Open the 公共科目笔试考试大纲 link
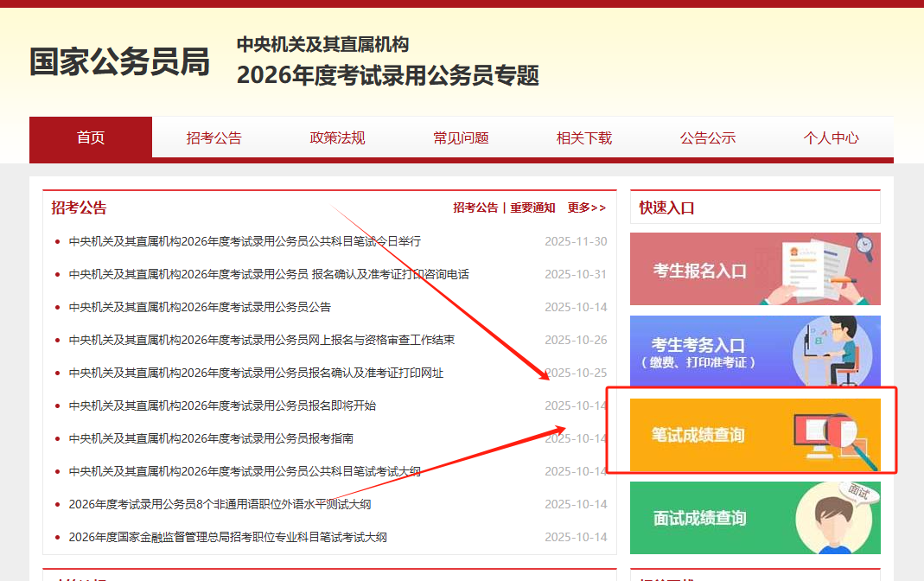The height and width of the screenshot is (581, 924). click(245, 471)
